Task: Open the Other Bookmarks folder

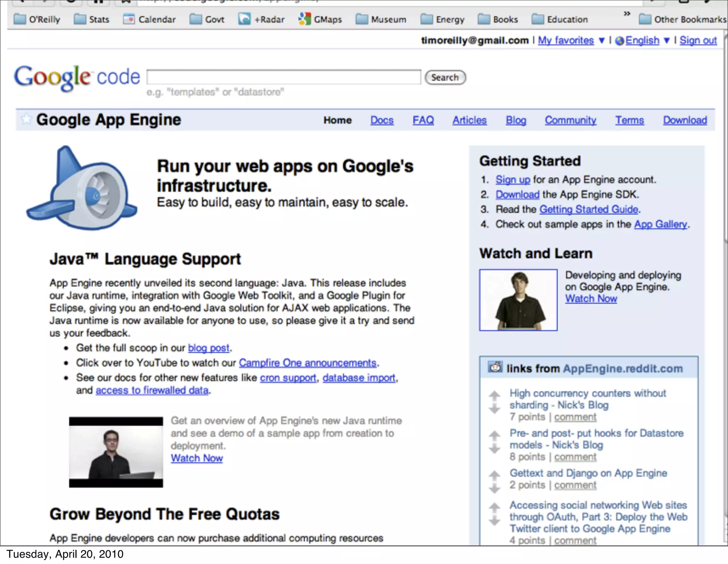Action: point(682,19)
